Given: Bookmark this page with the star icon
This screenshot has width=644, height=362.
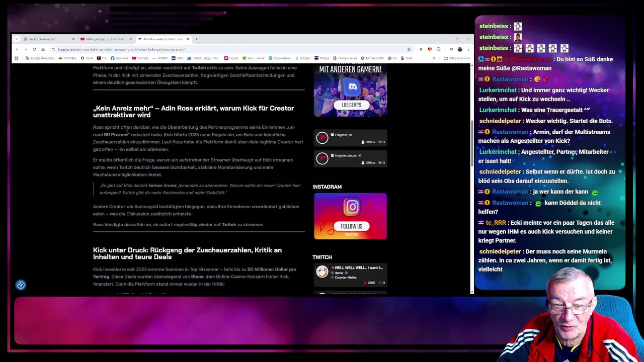Looking at the screenshot, I should (409, 49).
